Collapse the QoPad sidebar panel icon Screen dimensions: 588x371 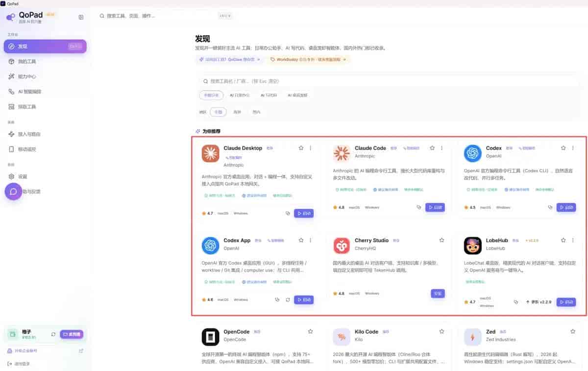(81, 17)
